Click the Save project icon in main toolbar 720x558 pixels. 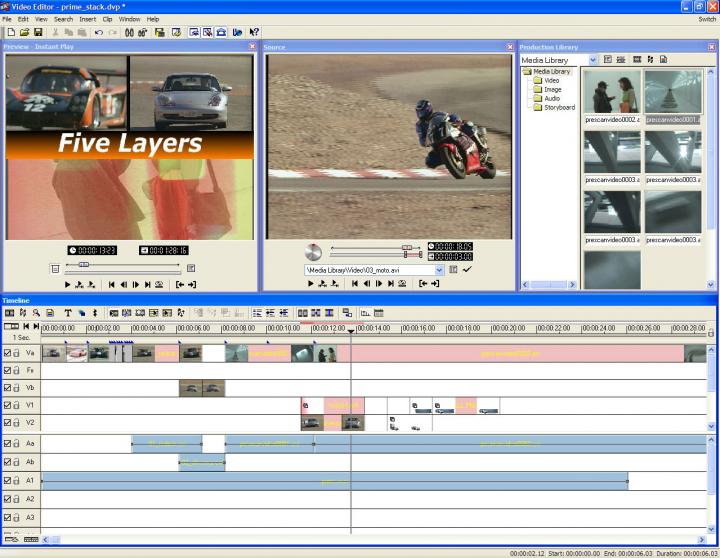36,32
